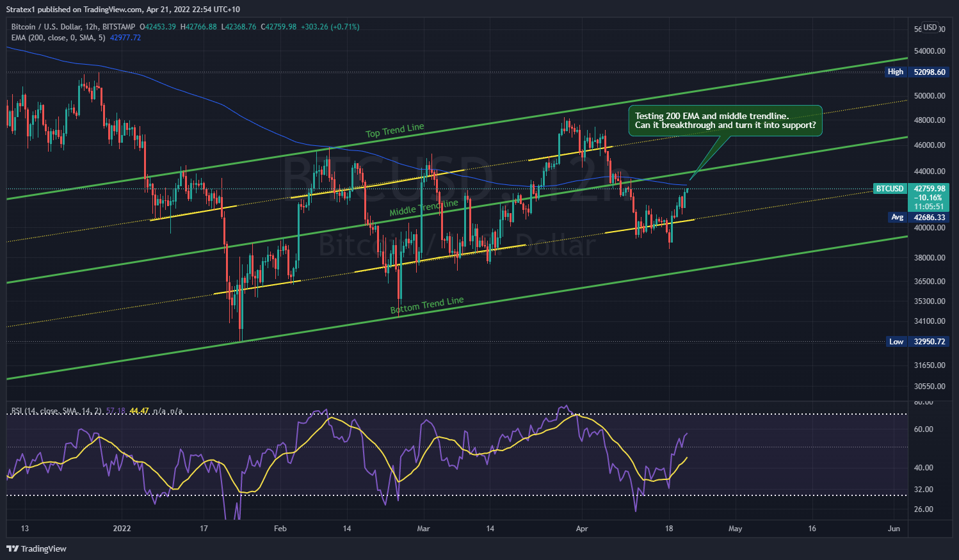Click 34100.00 on the price axis

(x=930, y=321)
